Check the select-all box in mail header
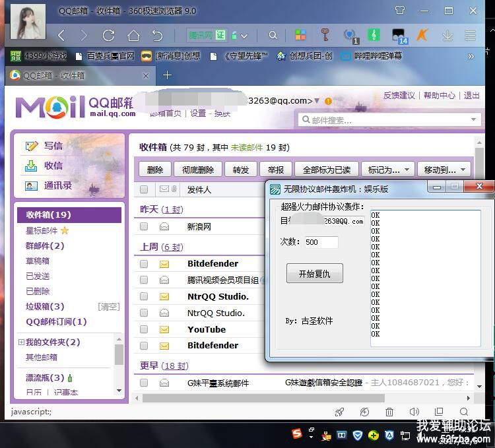The image size is (495, 448). [x=144, y=189]
